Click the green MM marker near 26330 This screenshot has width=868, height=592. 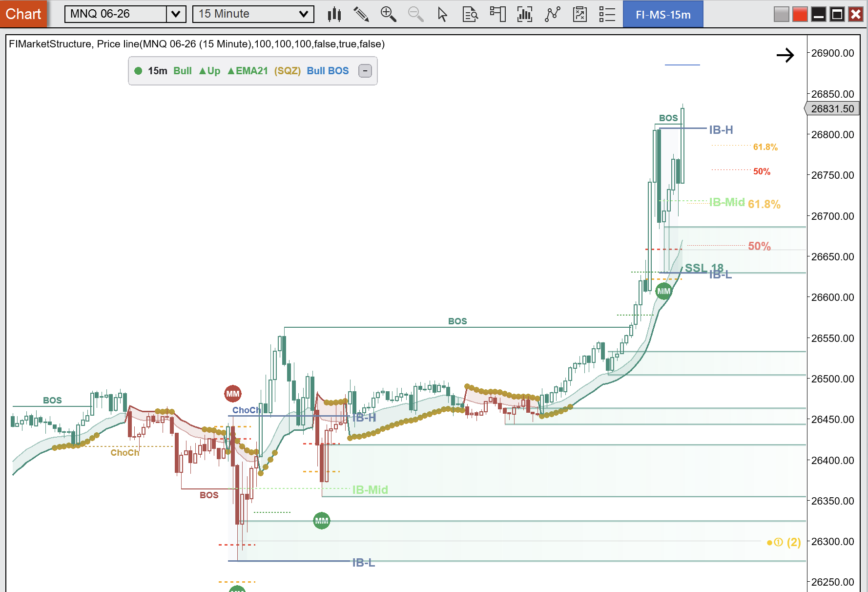coord(322,521)
